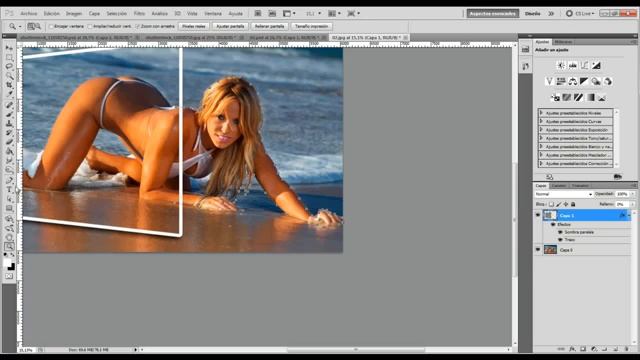Select the Capa 0 layer thumbnail
The width and height of the screenshot is (640, 360).
pos(550,249)
